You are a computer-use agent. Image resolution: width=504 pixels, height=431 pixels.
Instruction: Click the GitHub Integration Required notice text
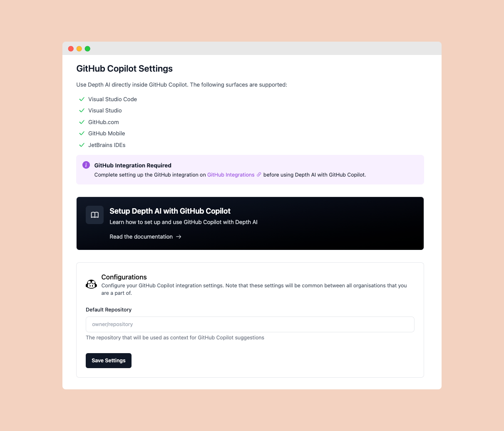pos(133,165)
